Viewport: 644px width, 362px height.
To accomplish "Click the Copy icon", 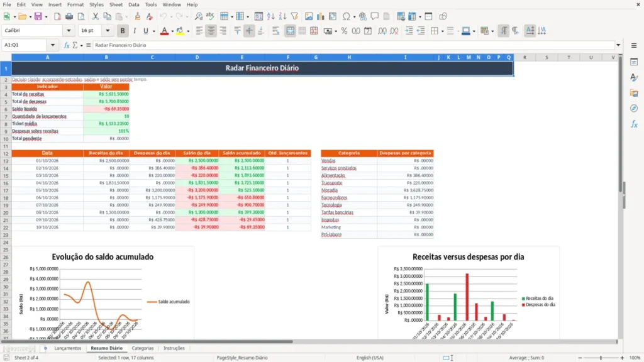I will 107,16.
